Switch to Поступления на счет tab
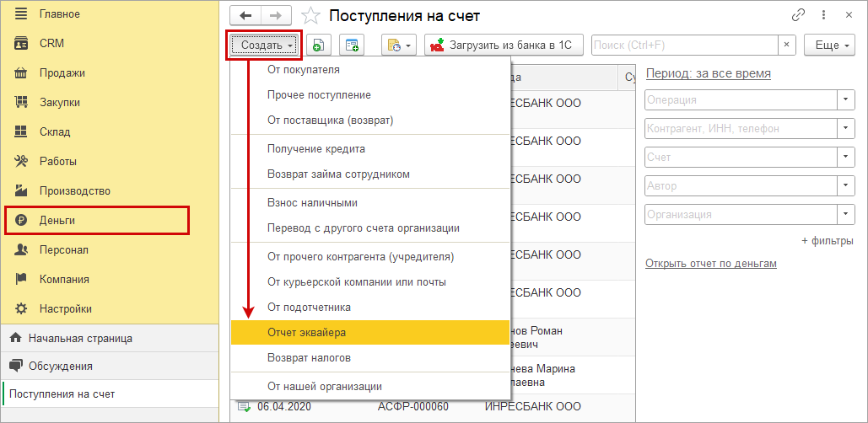 click(110, 394)
